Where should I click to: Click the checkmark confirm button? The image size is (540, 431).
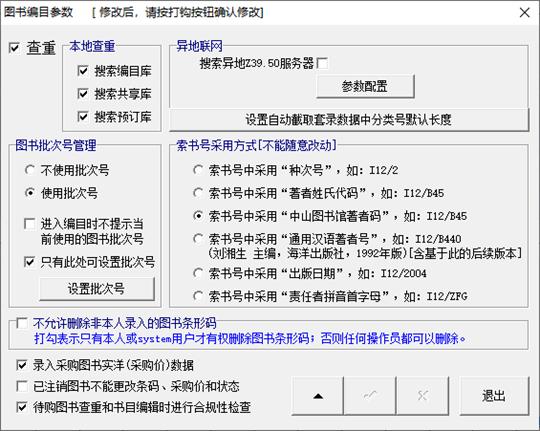[370, 396]
